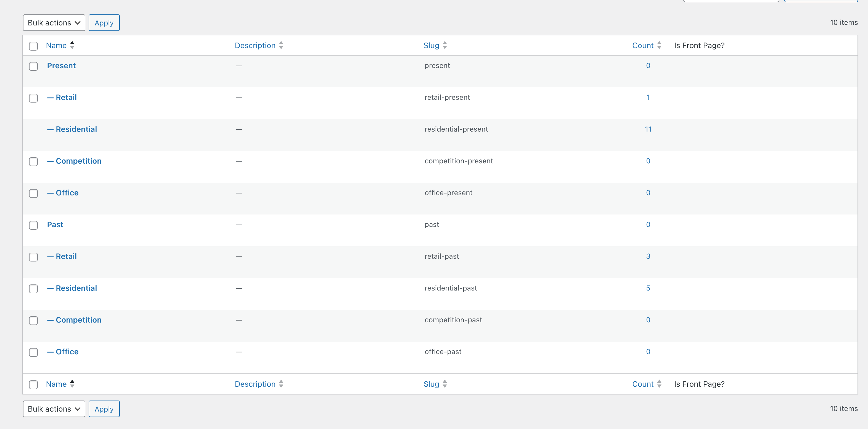Click the Name sort arrows in footer row
868x429 pixels.
[x=72, y=384]
